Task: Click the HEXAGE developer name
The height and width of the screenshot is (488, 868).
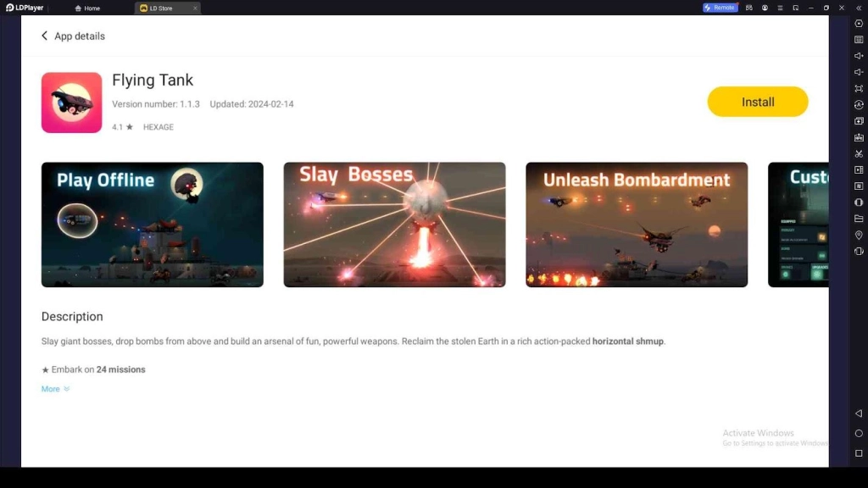Action: point(159,127)
